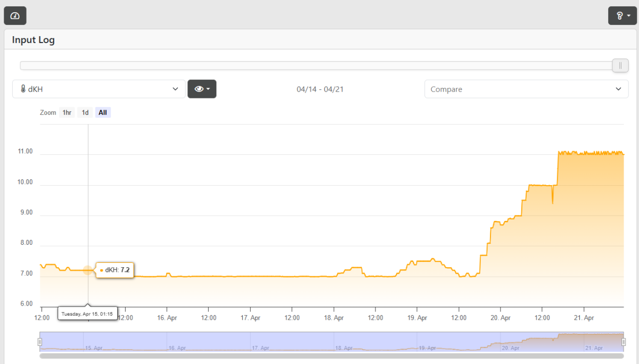
Task: Click the top range slider handle
Action: pos(620,65)
